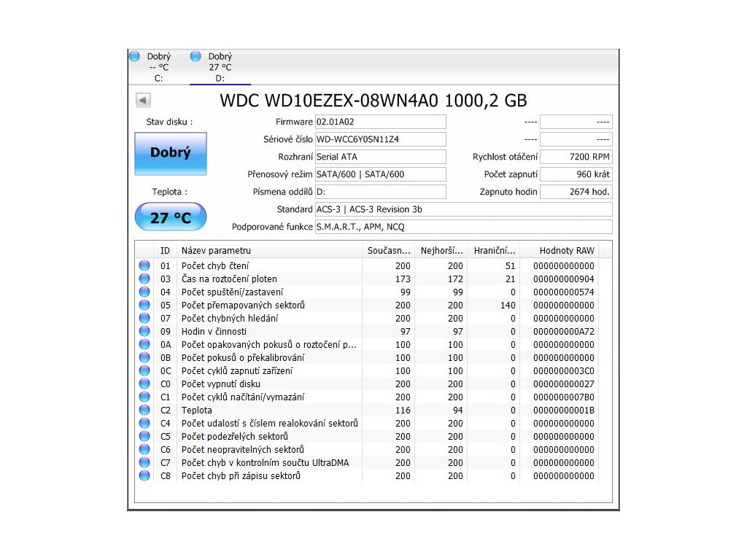
Task: Click RAW value 0000000003C0
Action: 564,370
